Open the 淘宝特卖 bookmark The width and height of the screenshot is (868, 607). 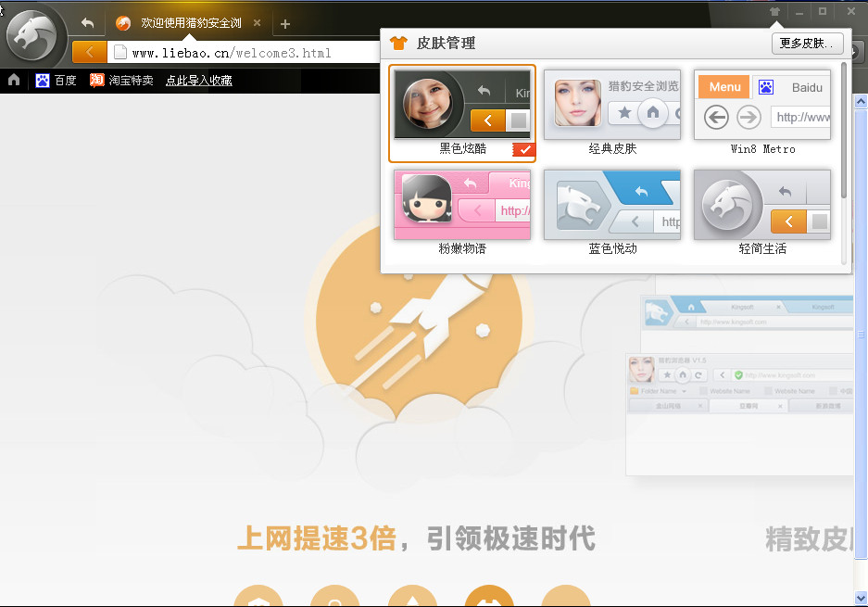[131, 81]
